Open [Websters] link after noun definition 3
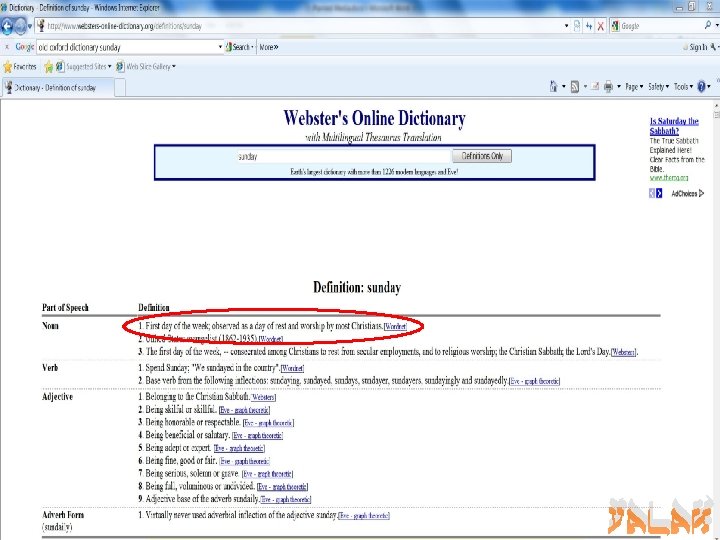720x540 pixels. point(624,352)
